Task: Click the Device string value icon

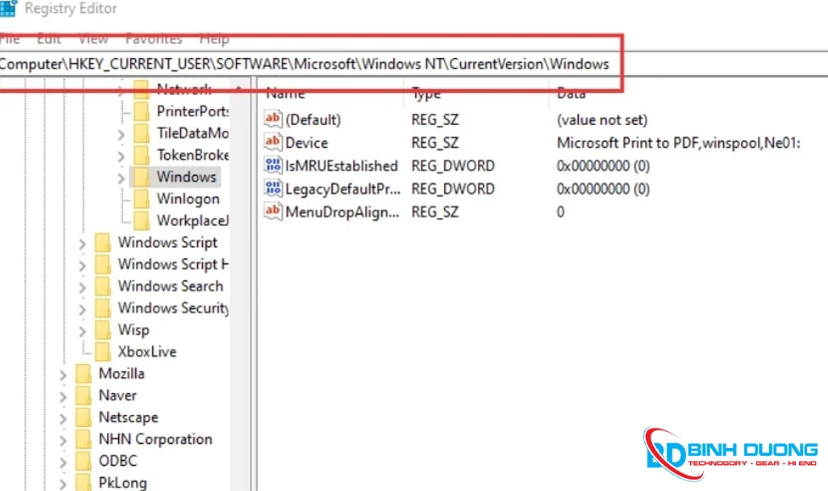Action: (273, 142)
